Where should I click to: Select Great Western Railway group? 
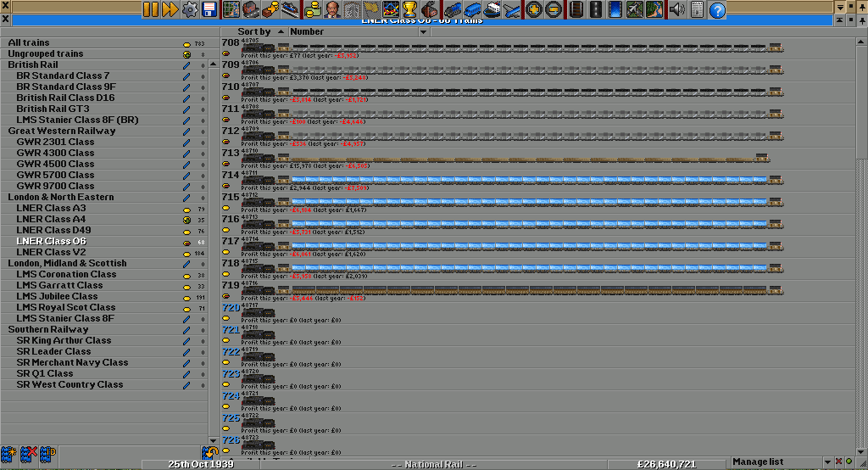coord(104,131)
